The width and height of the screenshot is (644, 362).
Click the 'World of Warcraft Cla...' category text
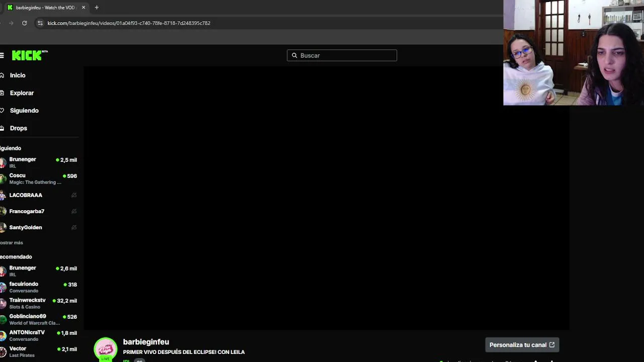click(34, 323)
